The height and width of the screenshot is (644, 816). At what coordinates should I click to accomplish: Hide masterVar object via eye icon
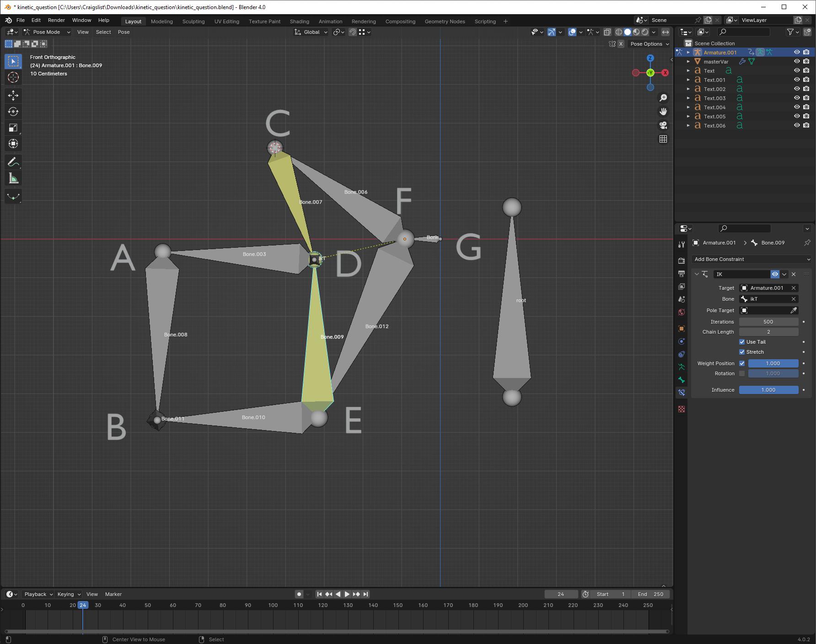(x=797, y=61)
